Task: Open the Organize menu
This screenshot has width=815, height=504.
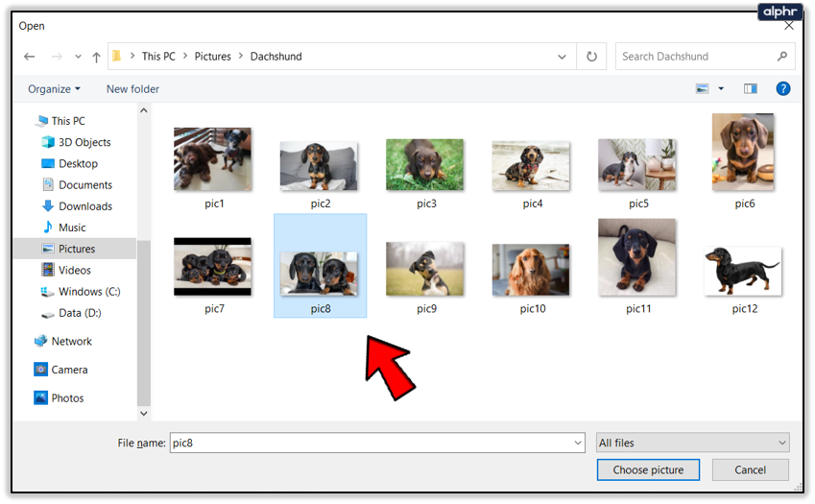Action: coord(54,89)
